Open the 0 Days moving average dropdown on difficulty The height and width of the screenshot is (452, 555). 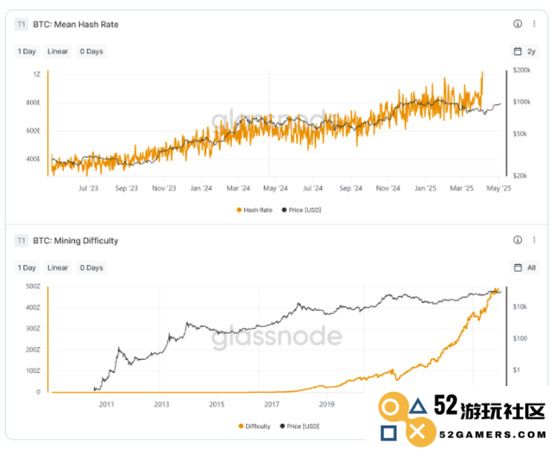coord(91,268)
